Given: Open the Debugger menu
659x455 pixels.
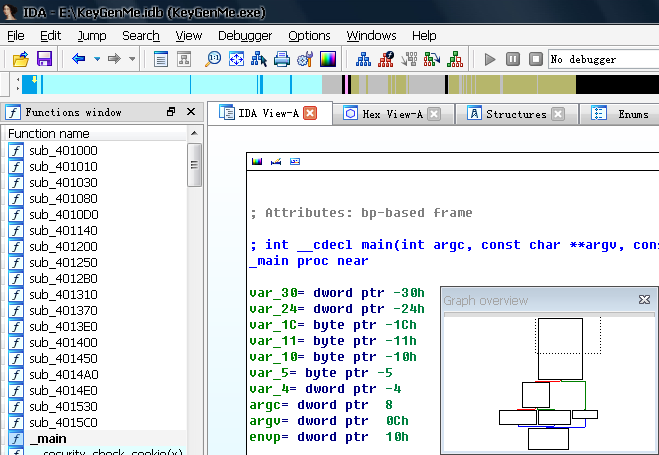Looking at the screenshot, I should [x=244, y=35].
